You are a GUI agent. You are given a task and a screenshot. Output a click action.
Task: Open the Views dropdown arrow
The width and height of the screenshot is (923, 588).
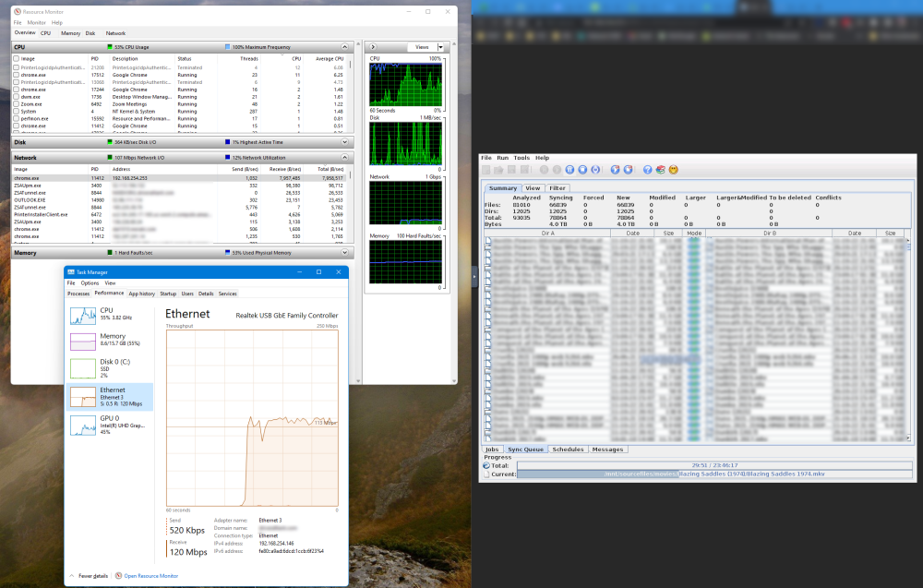440,47
